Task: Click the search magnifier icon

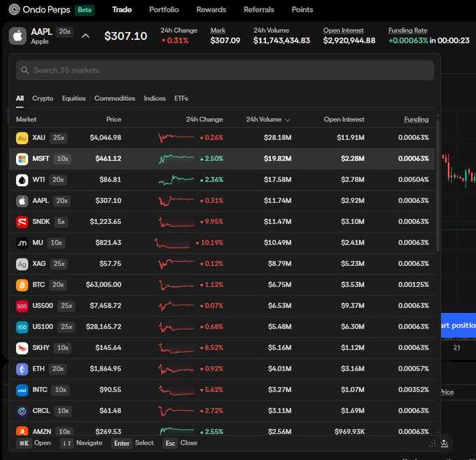Action: 24,71
